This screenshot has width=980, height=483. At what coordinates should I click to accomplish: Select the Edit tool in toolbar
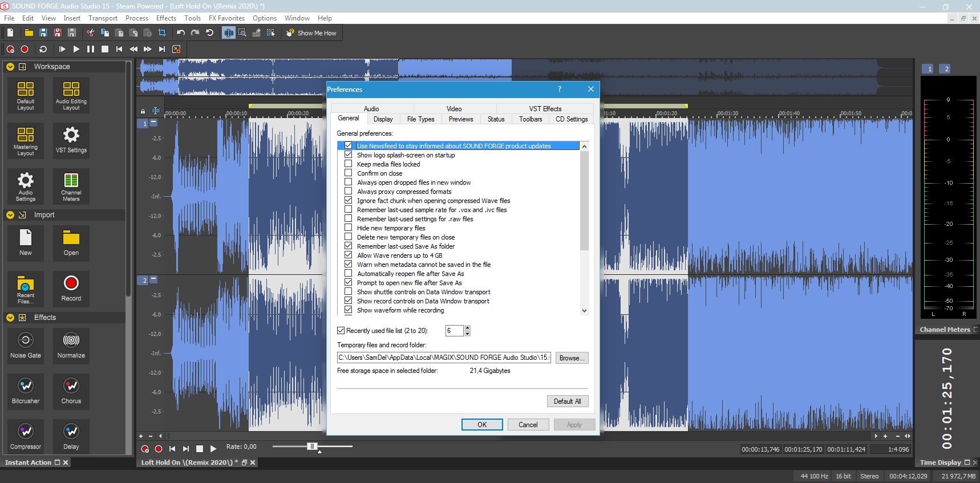pyautogui.click(x=228, y=33)
